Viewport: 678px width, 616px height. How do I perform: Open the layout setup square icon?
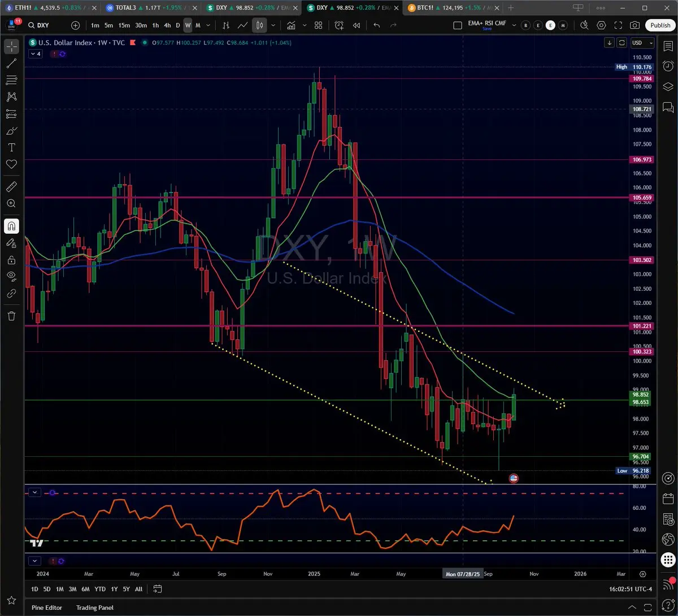(458, 25)
